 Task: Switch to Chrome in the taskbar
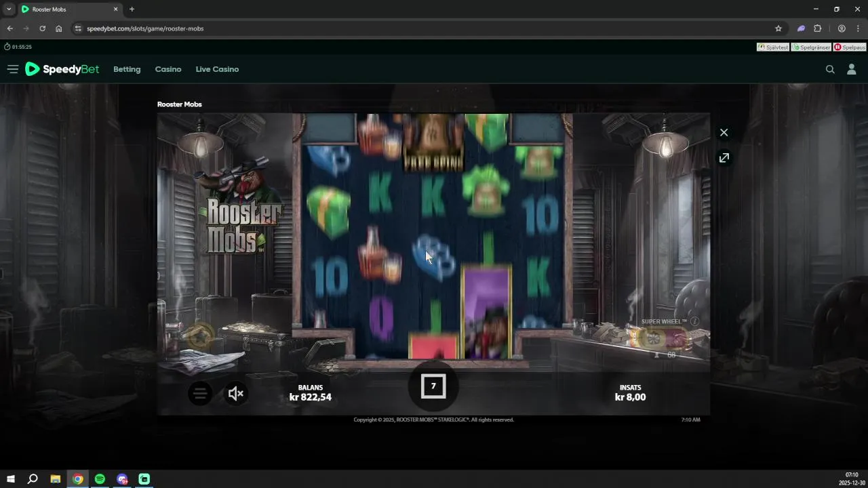click(x=78, y=479)
